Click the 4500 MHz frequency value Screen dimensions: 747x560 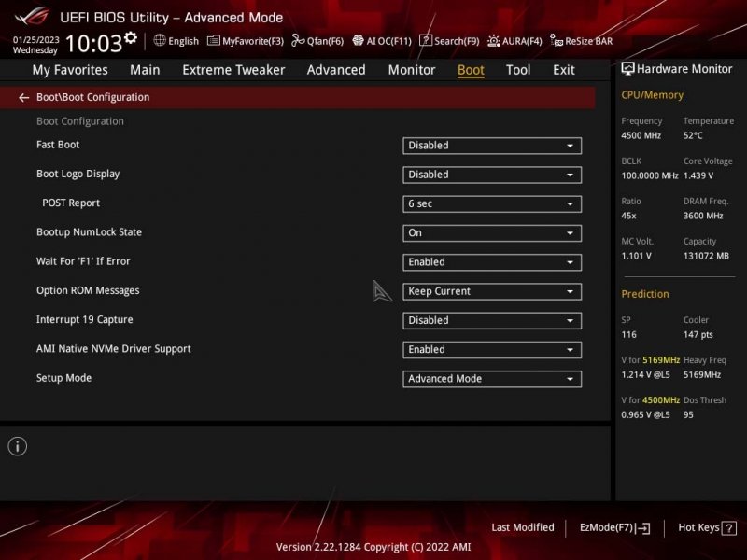pyautogui.click(x=641, y=135)
